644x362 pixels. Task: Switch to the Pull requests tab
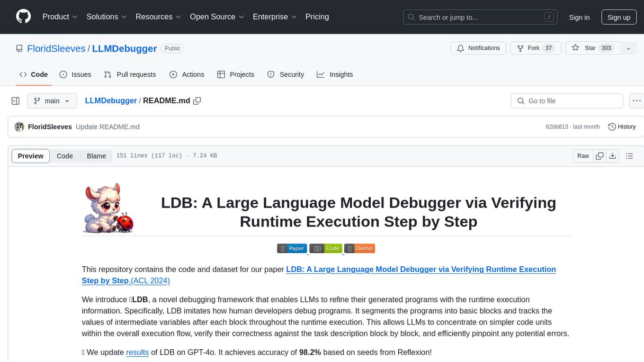click(130, 74)
